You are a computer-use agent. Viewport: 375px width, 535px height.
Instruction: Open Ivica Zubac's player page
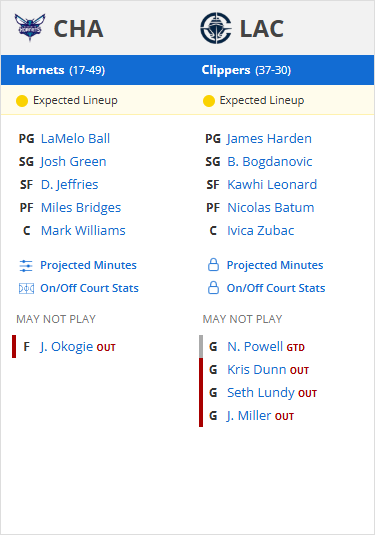[261, 231]
